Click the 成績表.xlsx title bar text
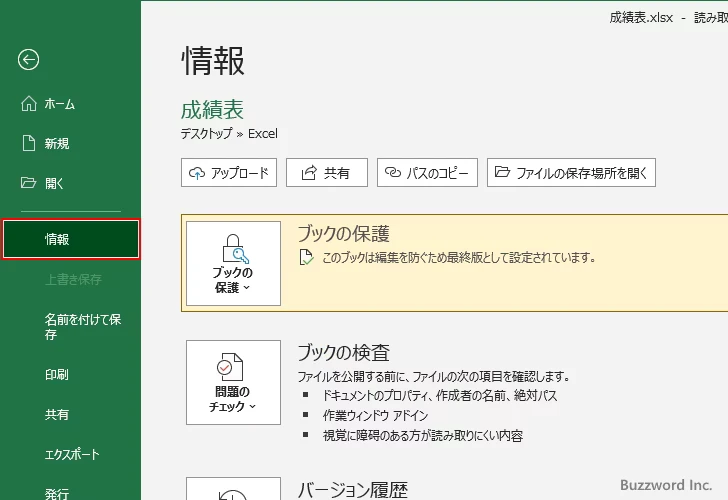Image resolution: width=728 pixels, height=500 pixels. pyautogui.click(x=641, y=18)
